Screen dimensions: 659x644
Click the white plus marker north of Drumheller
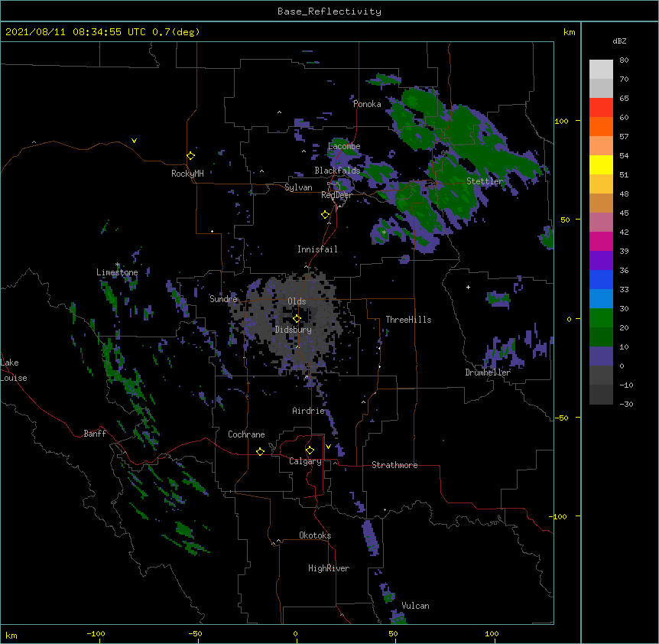(x=468, y=287)
